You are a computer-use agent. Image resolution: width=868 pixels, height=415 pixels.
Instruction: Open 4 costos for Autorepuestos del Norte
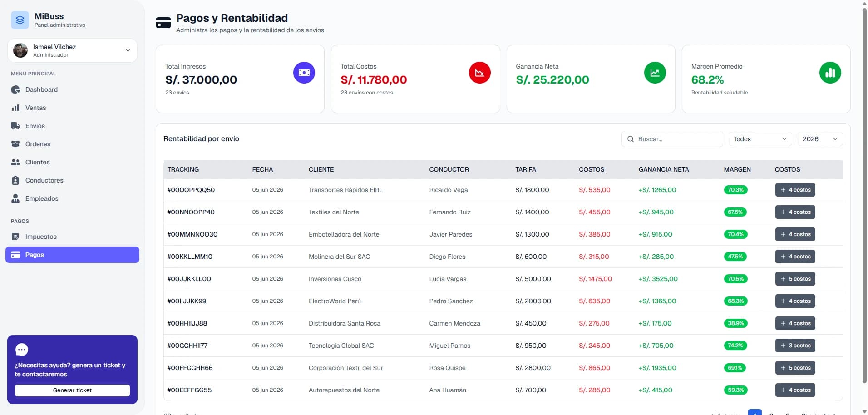click(795, 390)
